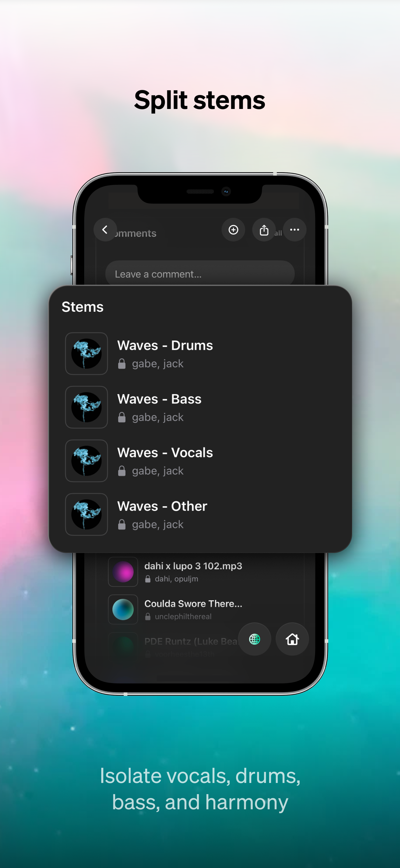Tap the back chevron button
Image resolution: width=400 pixels, height=868 pixels.
[105, 230]
